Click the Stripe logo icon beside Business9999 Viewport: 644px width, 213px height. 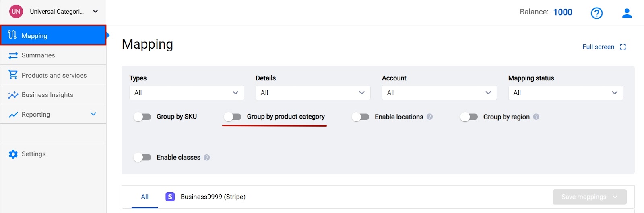click(170, 197)
